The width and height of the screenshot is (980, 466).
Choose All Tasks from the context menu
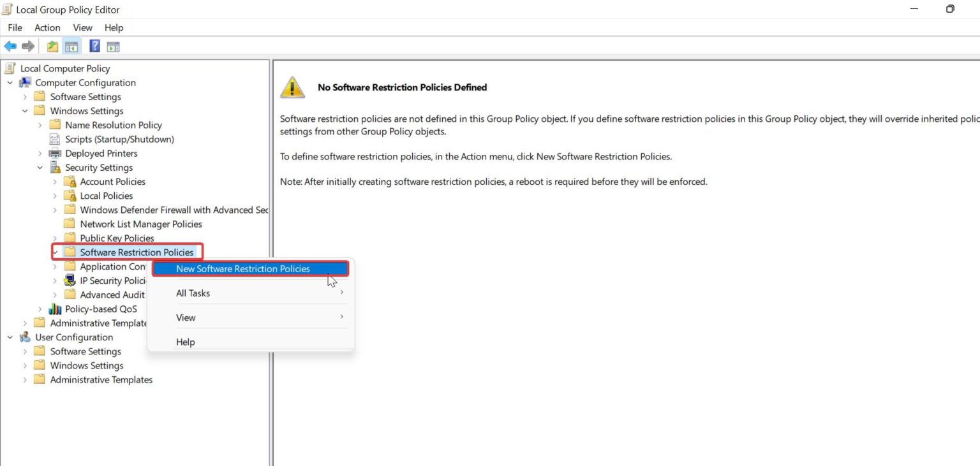point(193,293)
